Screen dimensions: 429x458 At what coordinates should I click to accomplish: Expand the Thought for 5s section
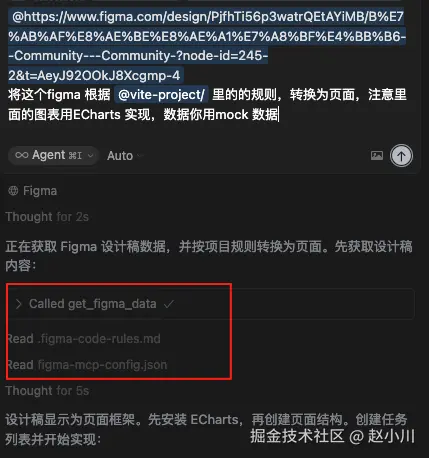tap(47, 390)
